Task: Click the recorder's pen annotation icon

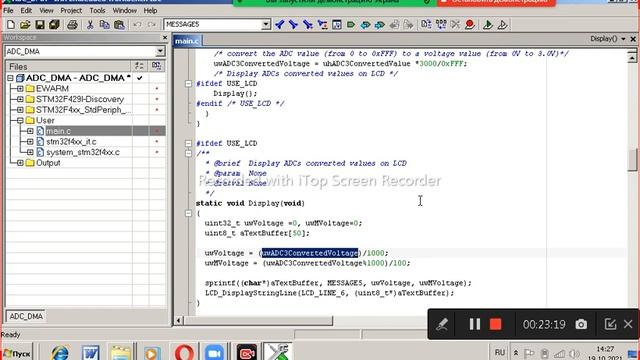Action: 442,324
